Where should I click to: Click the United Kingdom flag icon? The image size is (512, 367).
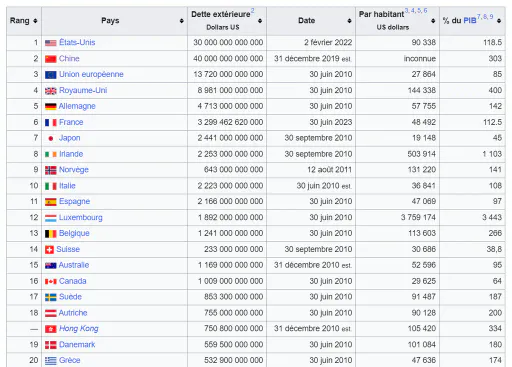[51, 91]
